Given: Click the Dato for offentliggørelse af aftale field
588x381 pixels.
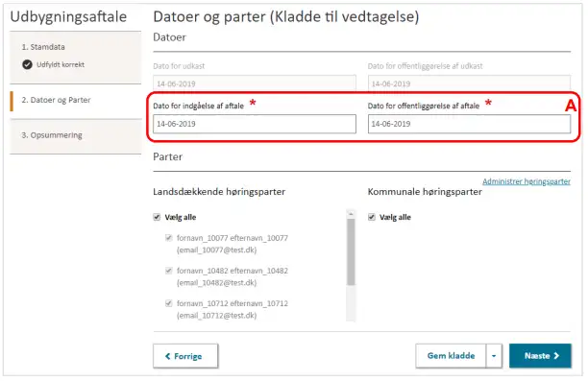Looking at the screenshot, I should tap(469, 124).
